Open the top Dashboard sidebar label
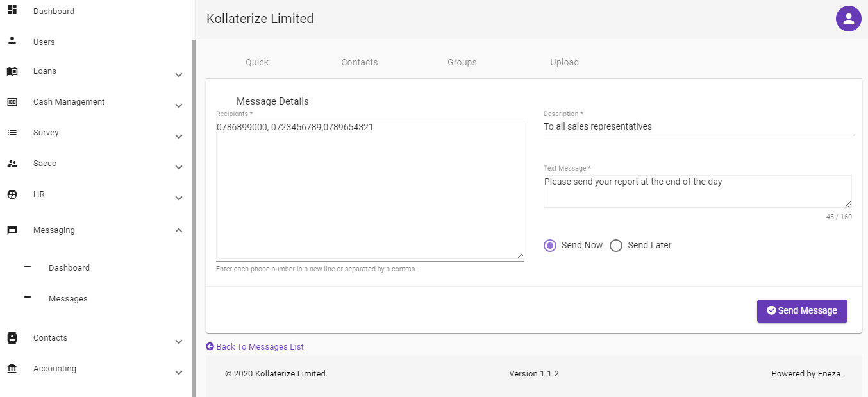Viewport: 868px width, 397px height. 54,11
